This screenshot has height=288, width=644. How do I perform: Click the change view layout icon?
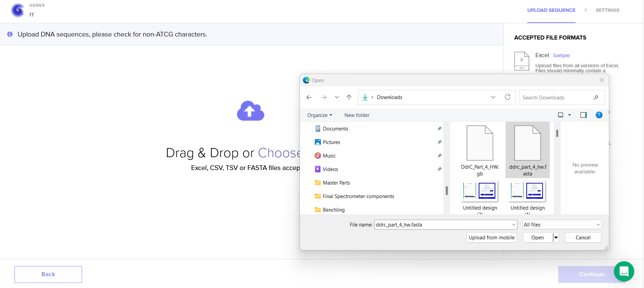(x=561, y=115)
